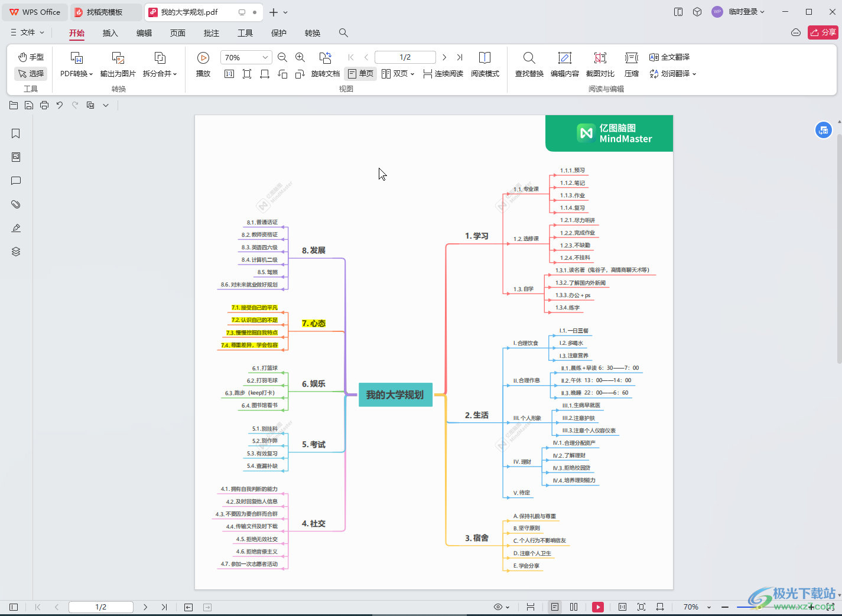The width and height of the screenshot is (842, 616).
Task: Toggle 连续阅读 continuous reading
Action: point(443,74)
